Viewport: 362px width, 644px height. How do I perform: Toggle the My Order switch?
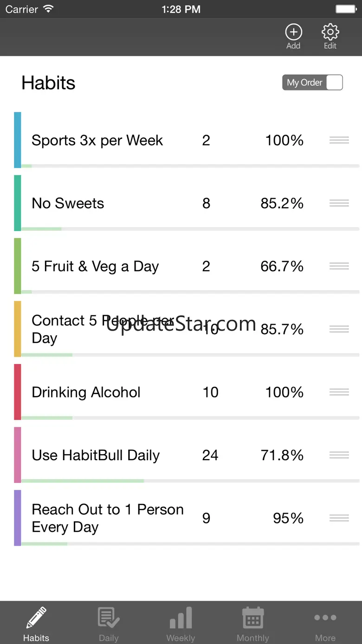pos(312,83)
